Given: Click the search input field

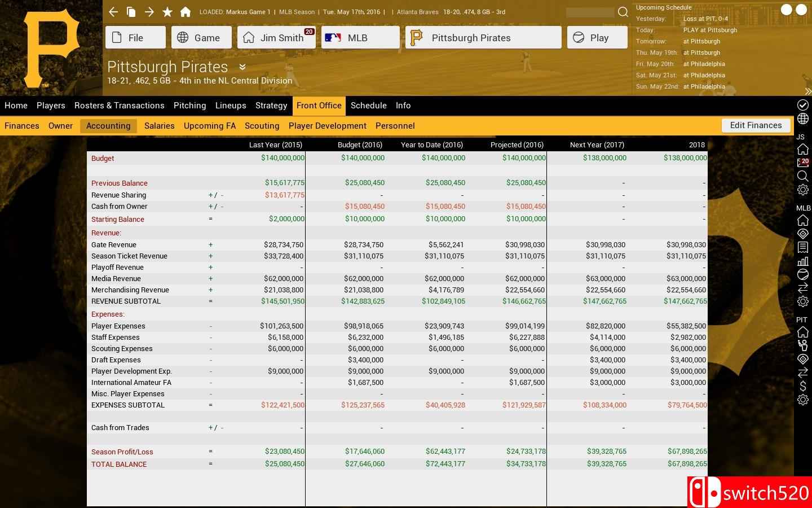Looking at the screenshot, I should 590,12.
